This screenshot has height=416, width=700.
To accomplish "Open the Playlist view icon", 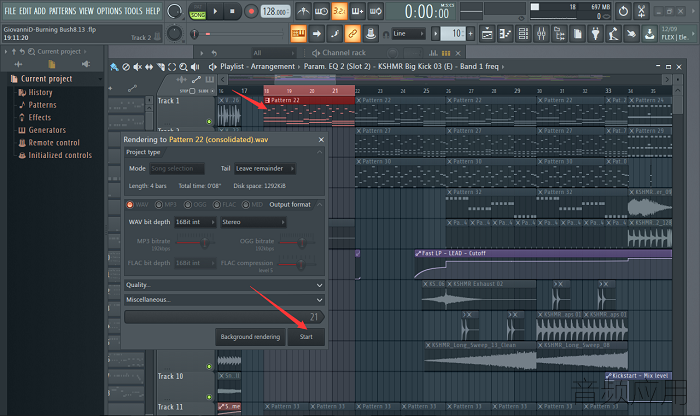I will (x=487, y=33).
